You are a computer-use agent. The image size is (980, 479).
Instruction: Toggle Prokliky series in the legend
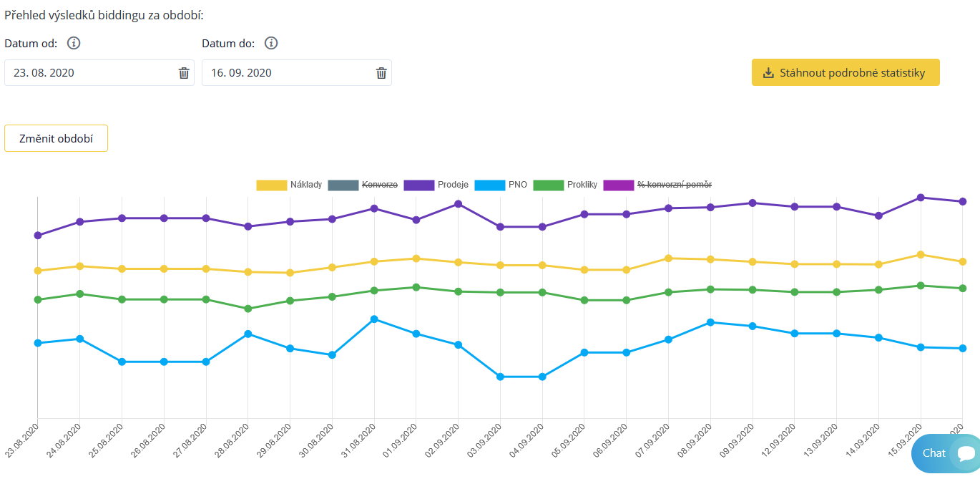[580, 185]
